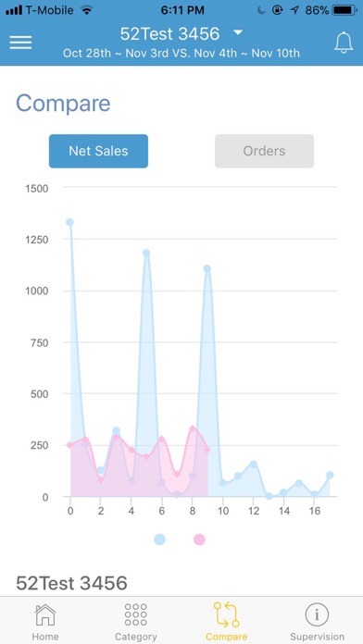
Task: Open the hamburger menu
Action: [x=20, y=43]
